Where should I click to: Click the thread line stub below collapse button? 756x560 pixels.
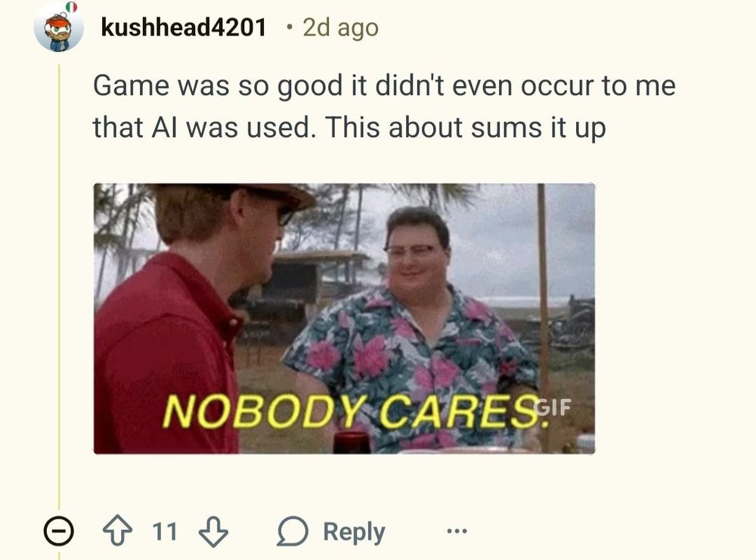59,553
